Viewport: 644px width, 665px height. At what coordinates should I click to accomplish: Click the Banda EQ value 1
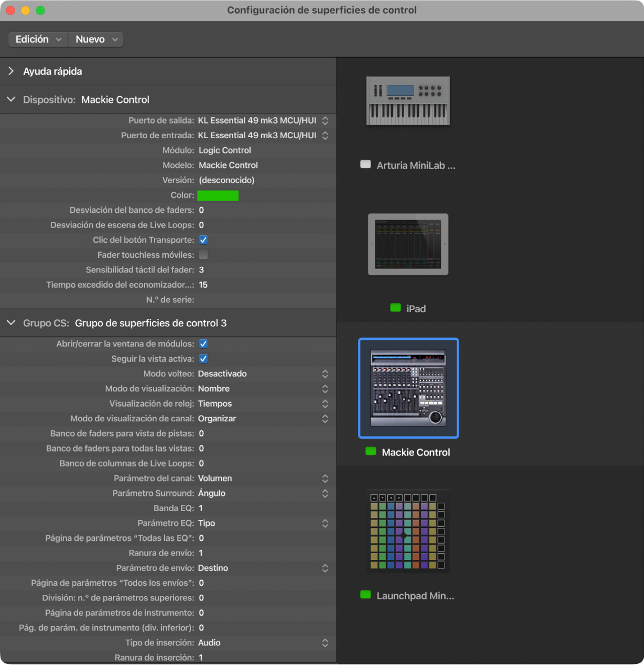pyautogui.click(x=201, y=508)
